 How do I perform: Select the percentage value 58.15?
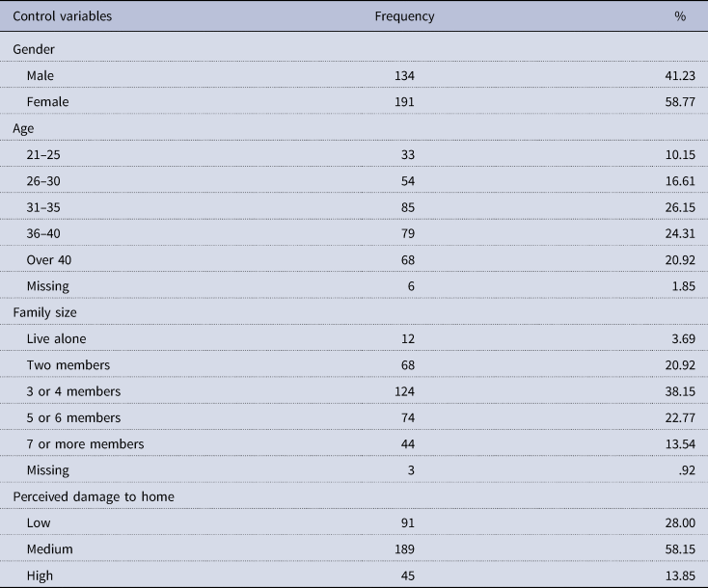679,549
